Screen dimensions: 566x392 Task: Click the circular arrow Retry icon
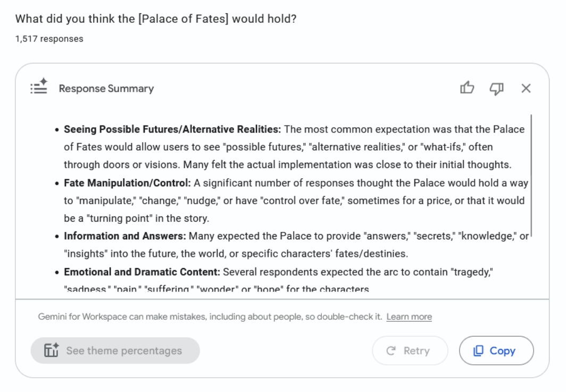390,351
